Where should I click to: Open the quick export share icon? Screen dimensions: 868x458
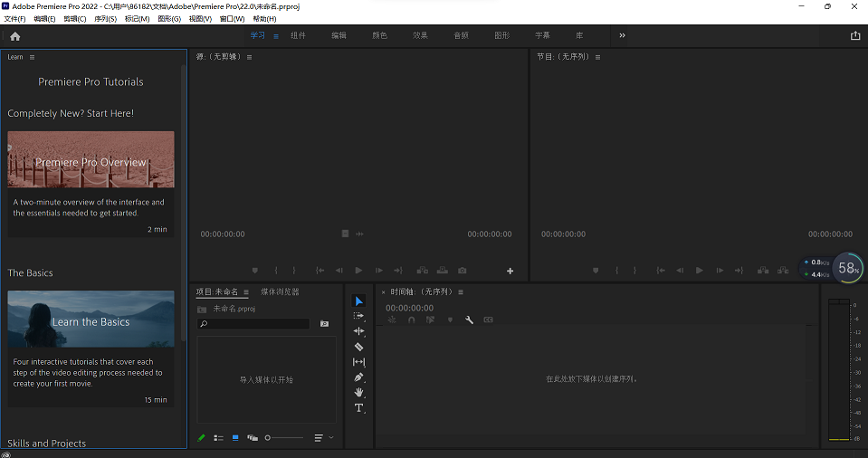855,35
